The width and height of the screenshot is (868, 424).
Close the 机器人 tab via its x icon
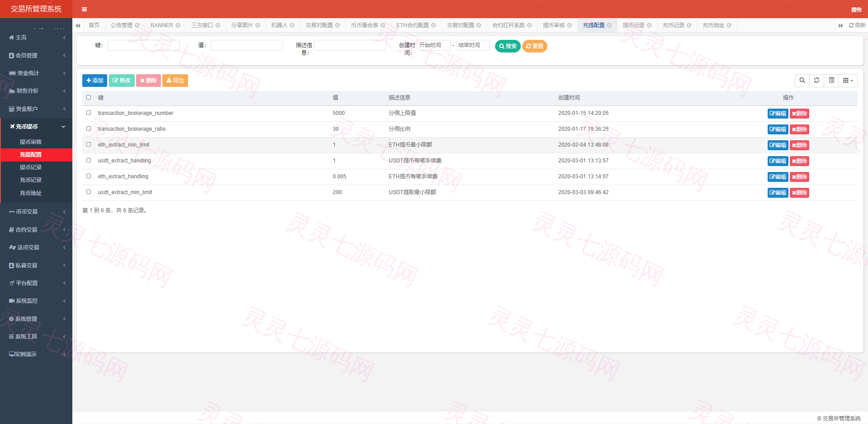tap(292, 25)
